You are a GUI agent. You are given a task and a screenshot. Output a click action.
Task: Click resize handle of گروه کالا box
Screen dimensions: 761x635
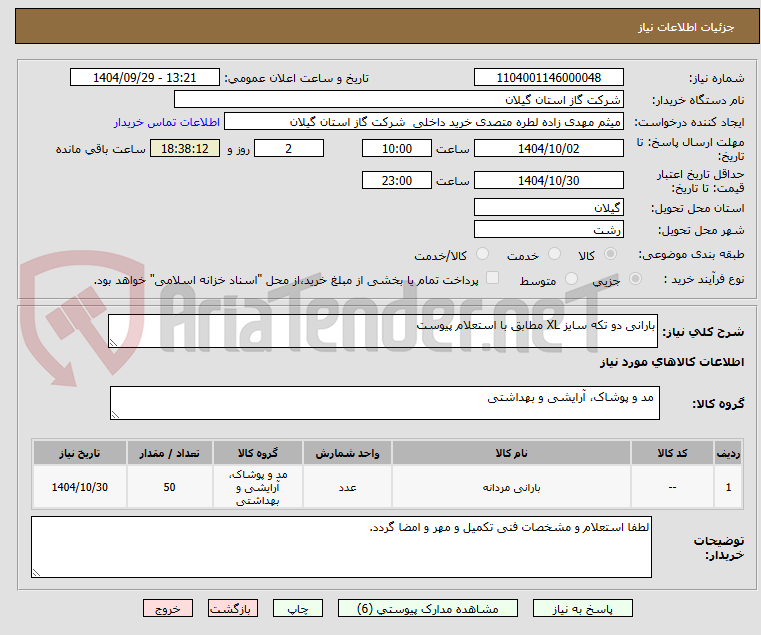point(115,415)
